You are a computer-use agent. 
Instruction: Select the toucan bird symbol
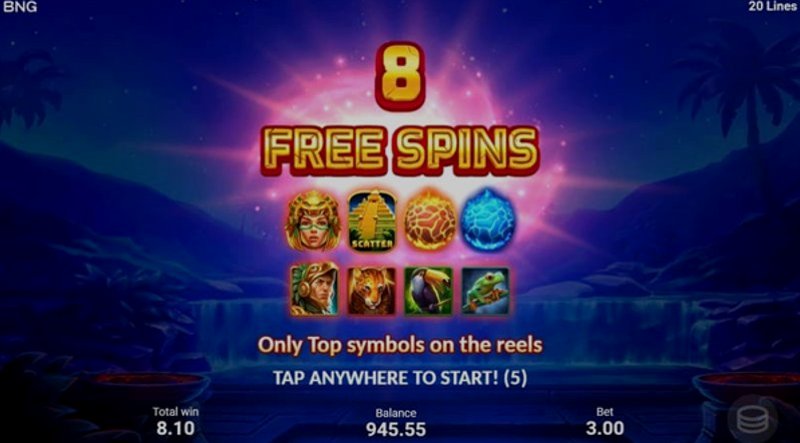click(429, 290)
